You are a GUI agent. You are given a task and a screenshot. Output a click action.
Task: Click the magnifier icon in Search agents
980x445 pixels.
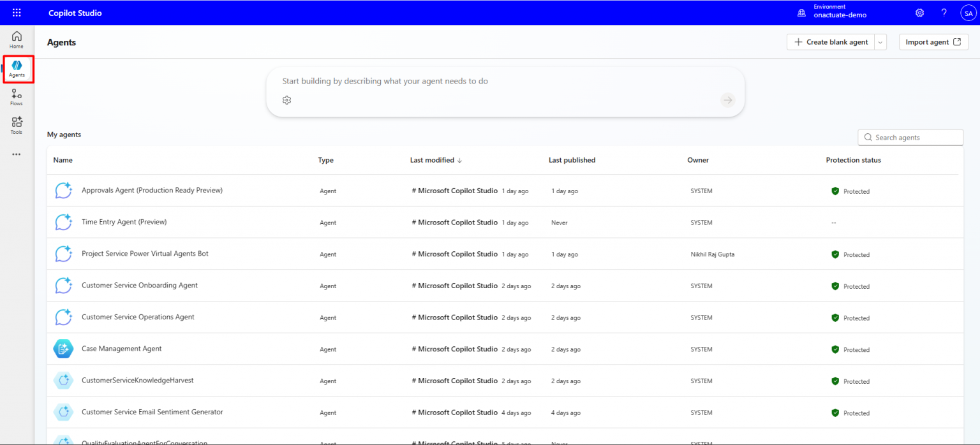click(x=868, y=137)
